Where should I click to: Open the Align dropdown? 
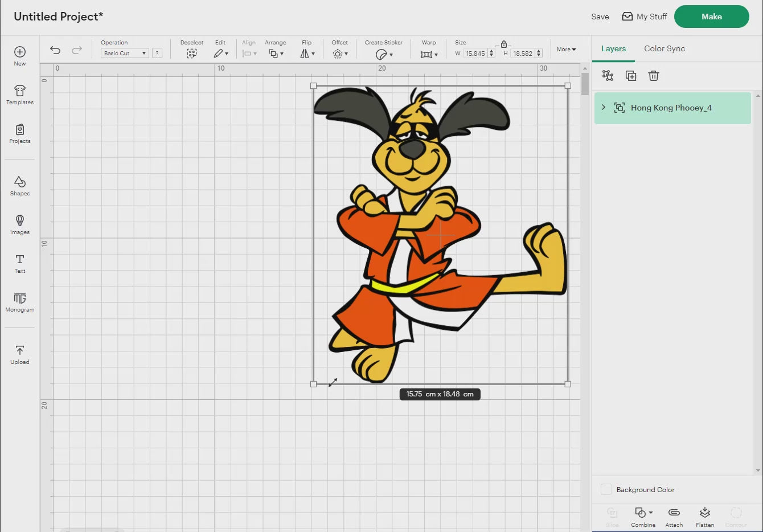tap(249, 54)
